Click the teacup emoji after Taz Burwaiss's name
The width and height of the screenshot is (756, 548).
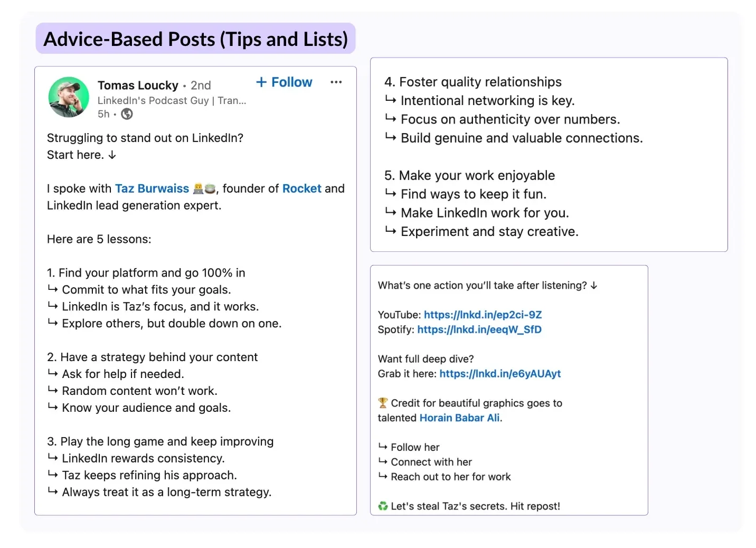[x=211, y=188]
